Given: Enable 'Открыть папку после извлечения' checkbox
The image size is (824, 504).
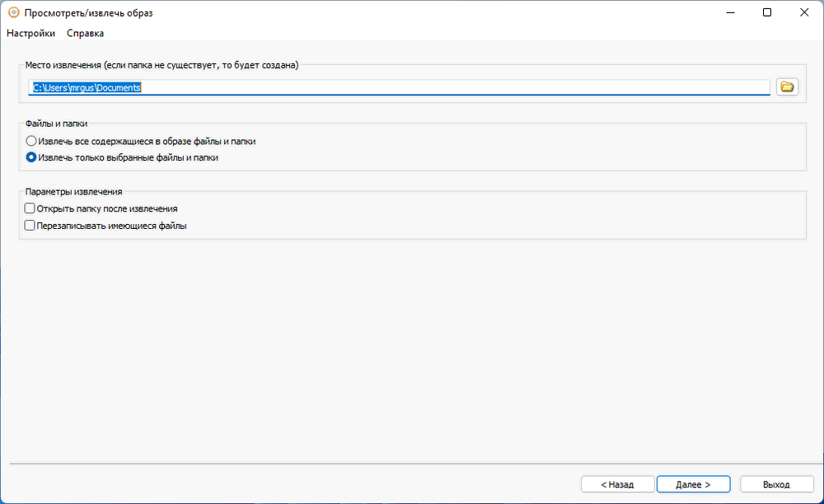Looking at the screenshot, I should 30,209.
